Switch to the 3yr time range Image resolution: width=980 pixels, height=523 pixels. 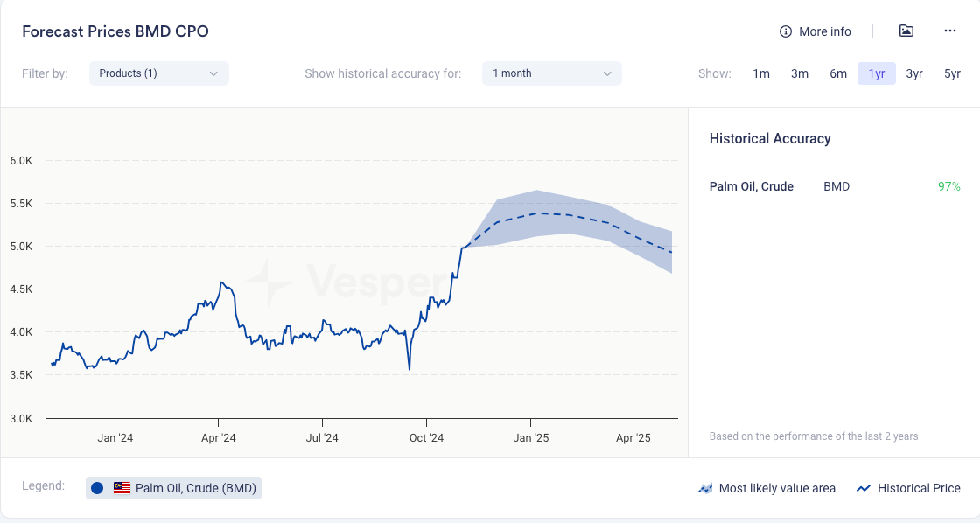click(914, 73)
